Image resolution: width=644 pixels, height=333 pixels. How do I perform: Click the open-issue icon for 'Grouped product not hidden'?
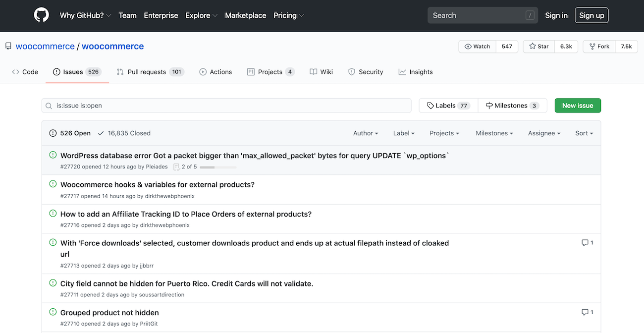pos(53,312)
